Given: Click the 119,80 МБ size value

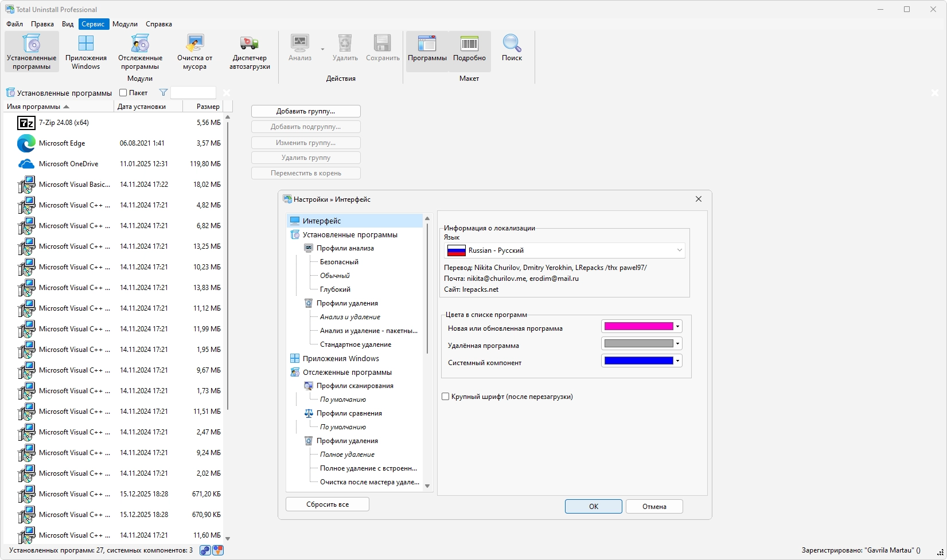Looking at the screenshot, I should [x=205, y=164].
